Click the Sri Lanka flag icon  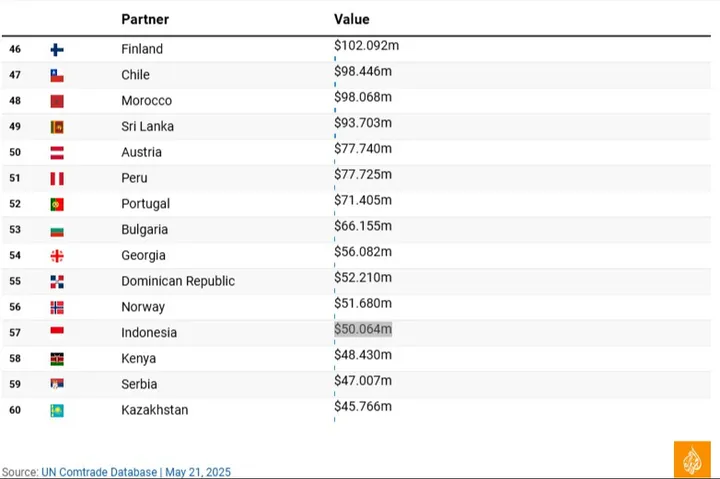tap(57, 127)
